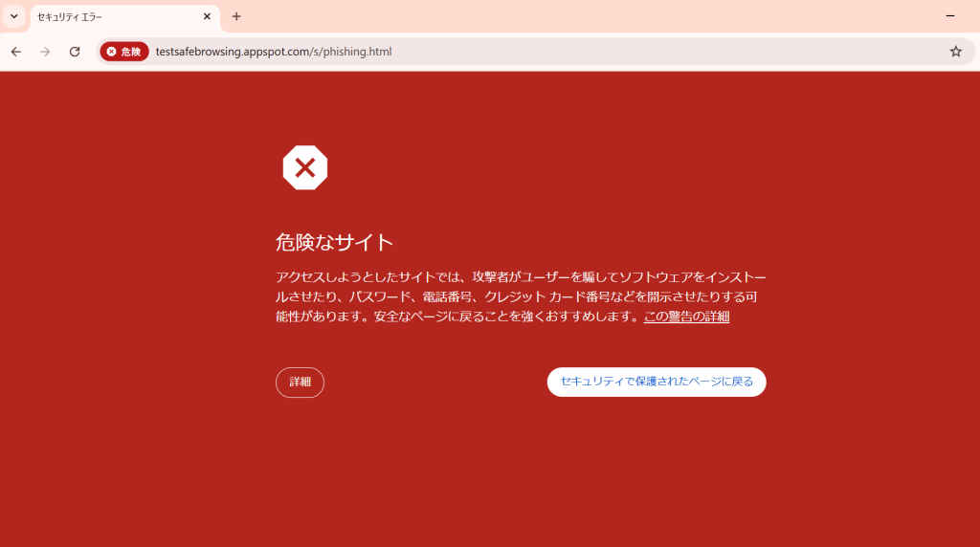Minimize the browser window
980x547 pixels.
pyautogui.click(x=949, y=16)
